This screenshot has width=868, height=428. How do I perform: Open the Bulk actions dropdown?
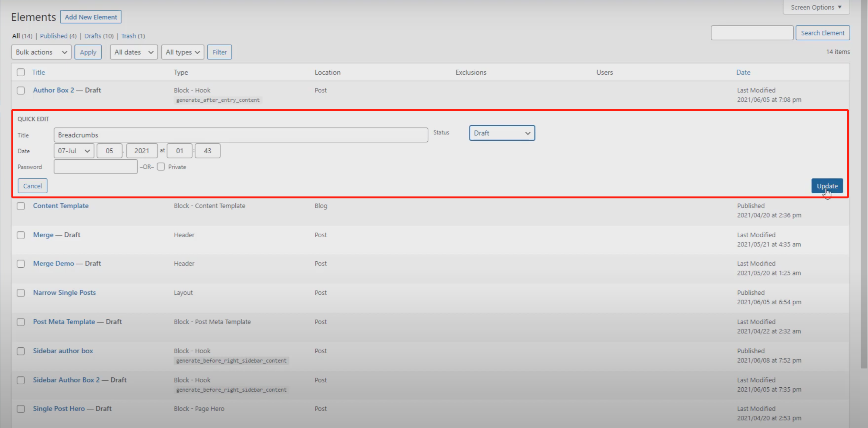click(x=41, y=52)
